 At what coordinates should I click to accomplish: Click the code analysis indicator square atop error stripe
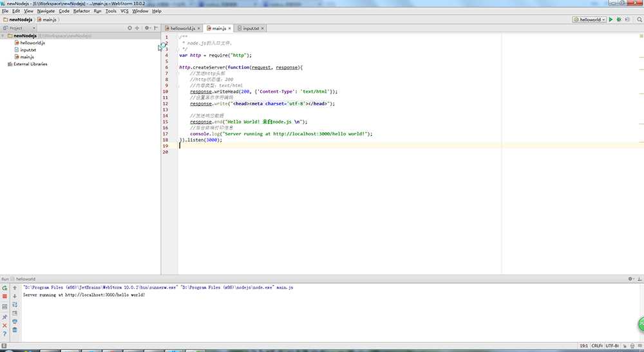[641, 36]
